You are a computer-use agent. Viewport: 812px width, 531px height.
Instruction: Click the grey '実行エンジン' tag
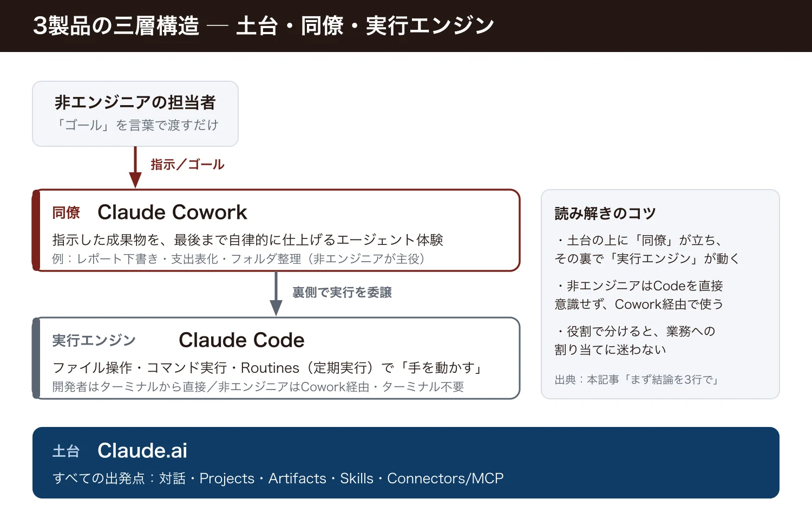94,340
